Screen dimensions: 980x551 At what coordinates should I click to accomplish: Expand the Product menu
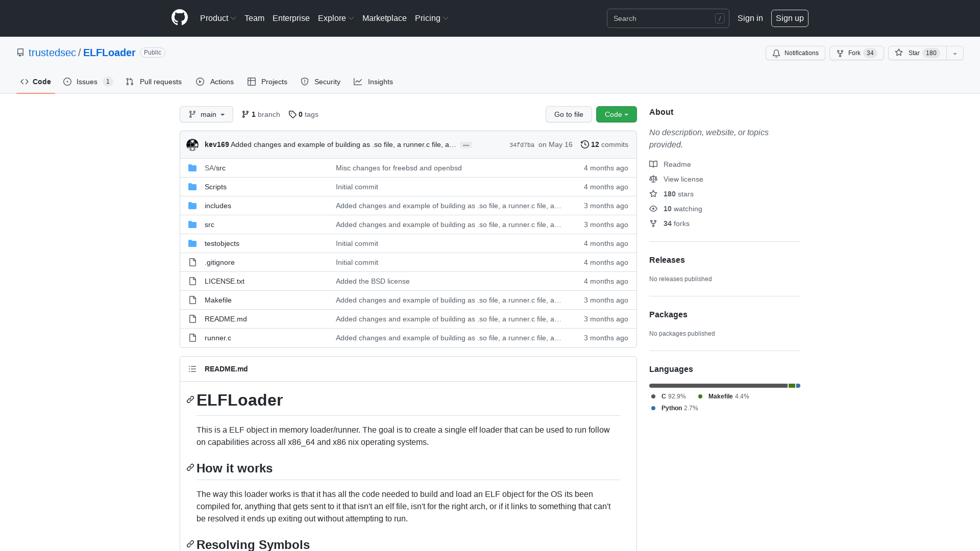[x=218, y=18]
